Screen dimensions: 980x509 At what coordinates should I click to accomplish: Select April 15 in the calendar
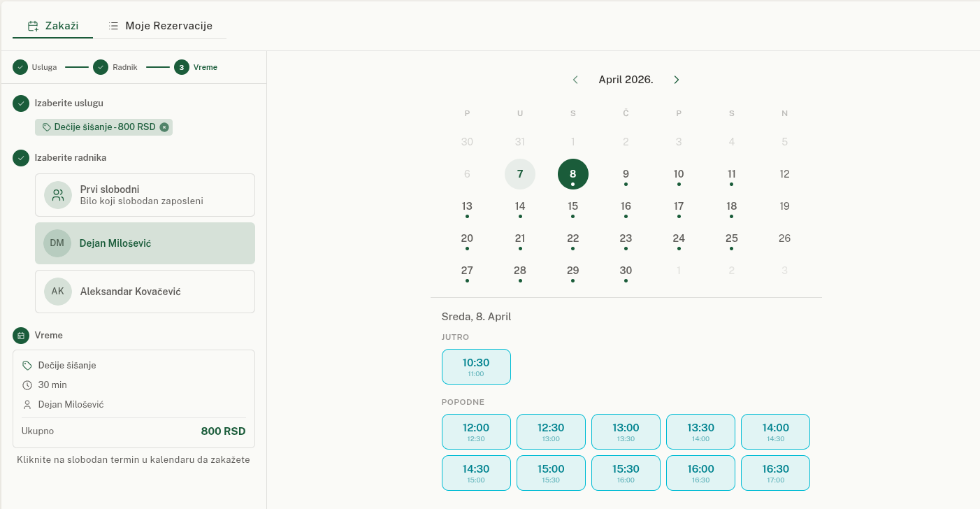[572, 206]
